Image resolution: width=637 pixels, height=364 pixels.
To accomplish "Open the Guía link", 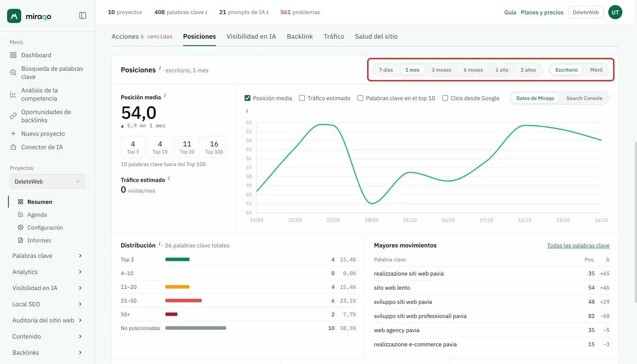I will point(510,12).
